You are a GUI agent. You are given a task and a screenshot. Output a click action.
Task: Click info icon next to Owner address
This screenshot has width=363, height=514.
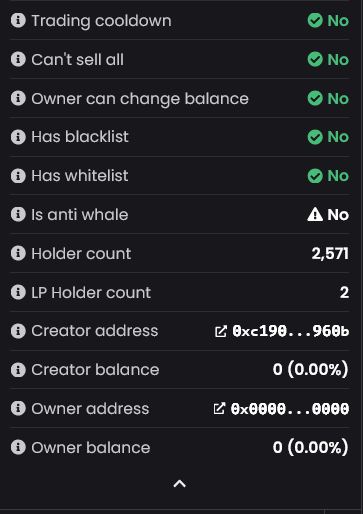[x=18, y=408]
